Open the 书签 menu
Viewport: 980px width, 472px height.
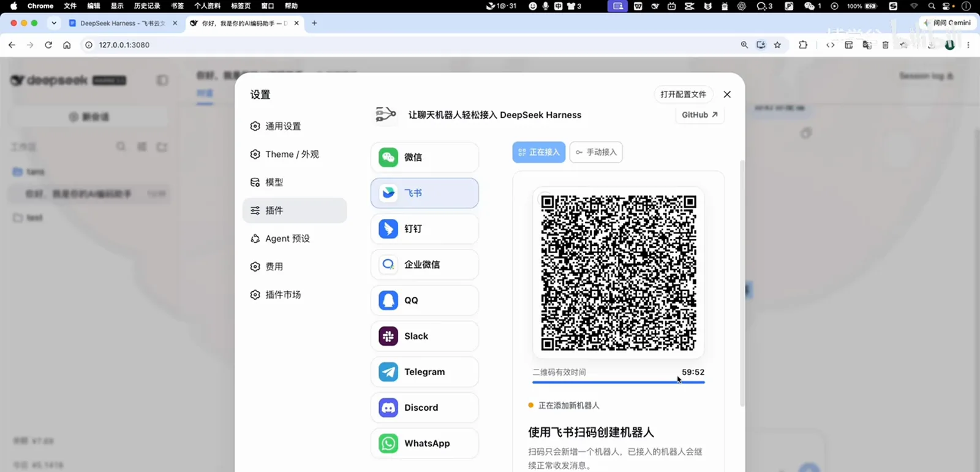coord(177,6)
